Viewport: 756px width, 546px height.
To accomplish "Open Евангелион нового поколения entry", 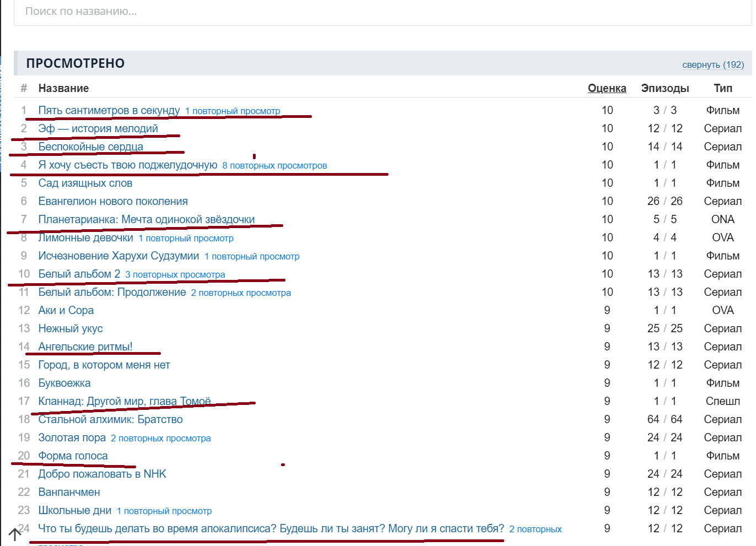I will tap(113, 201).
